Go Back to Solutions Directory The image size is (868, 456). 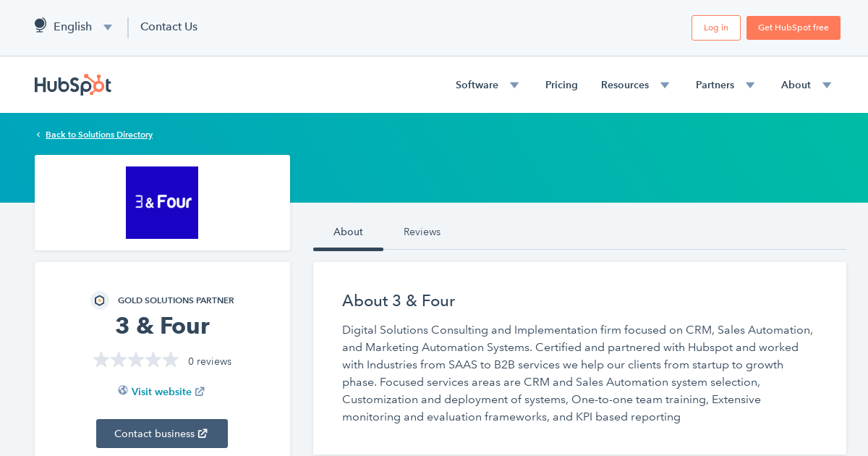(99, 135)
